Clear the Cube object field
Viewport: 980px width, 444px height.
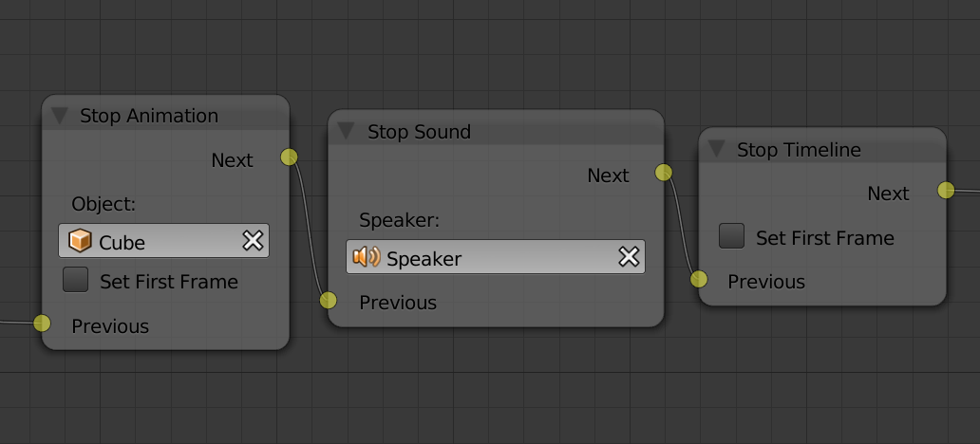253,240
